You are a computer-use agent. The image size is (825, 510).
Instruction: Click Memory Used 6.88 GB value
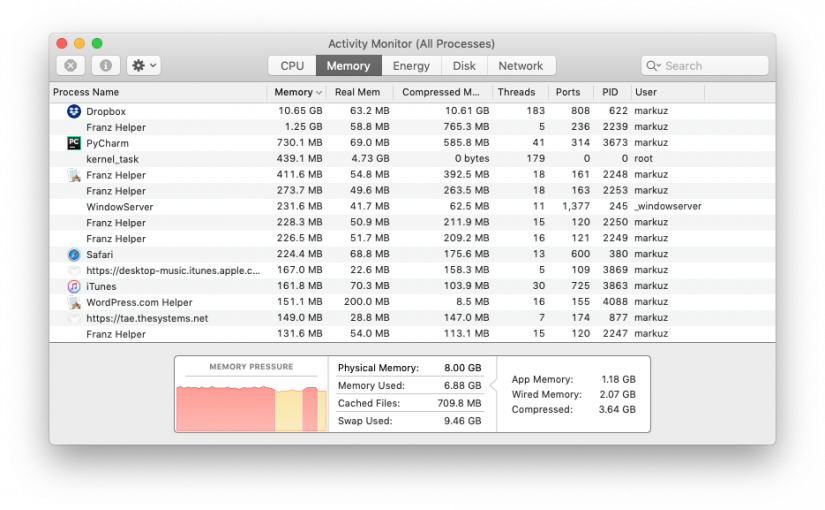coord(462,386)
